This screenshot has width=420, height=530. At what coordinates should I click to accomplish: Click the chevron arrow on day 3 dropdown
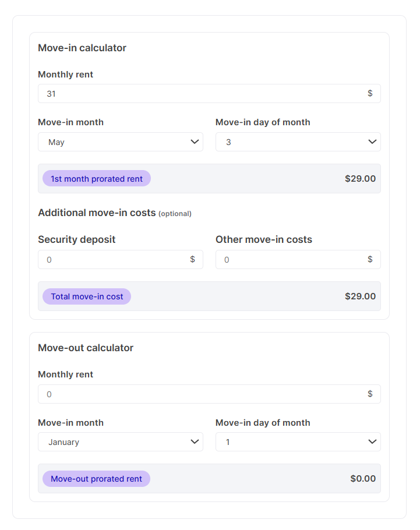pos(372,142)
